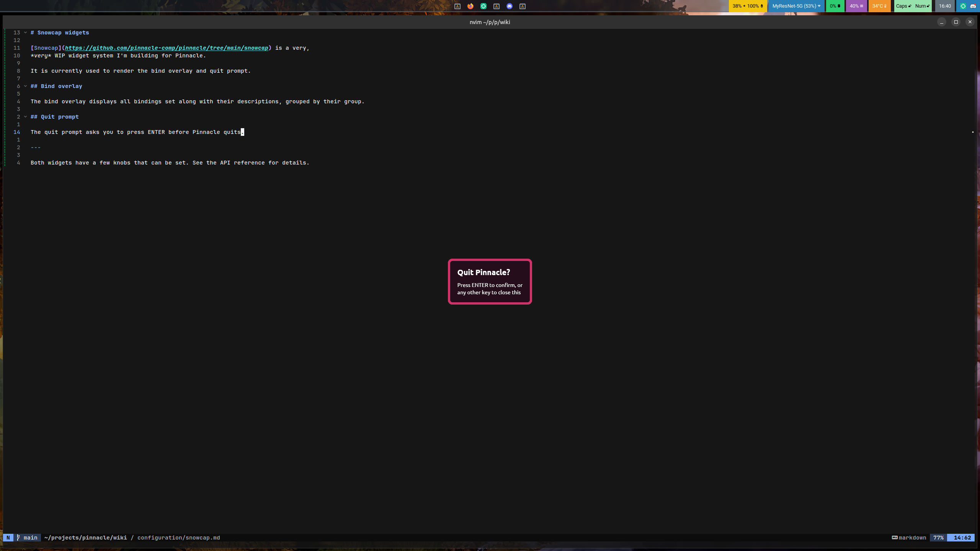Click the italic *very* word
This screenshot has height=551, width=980.
(41, 55)
